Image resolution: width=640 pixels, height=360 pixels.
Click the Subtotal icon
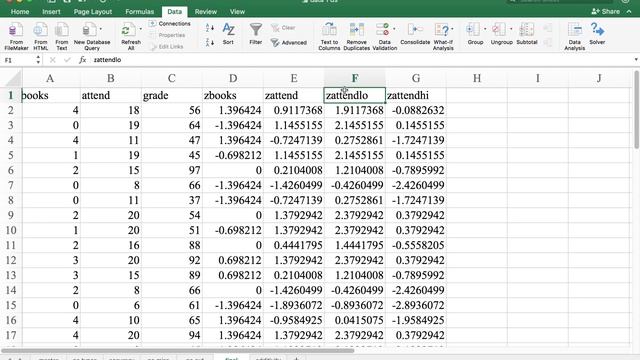click(x=527, y=30)
